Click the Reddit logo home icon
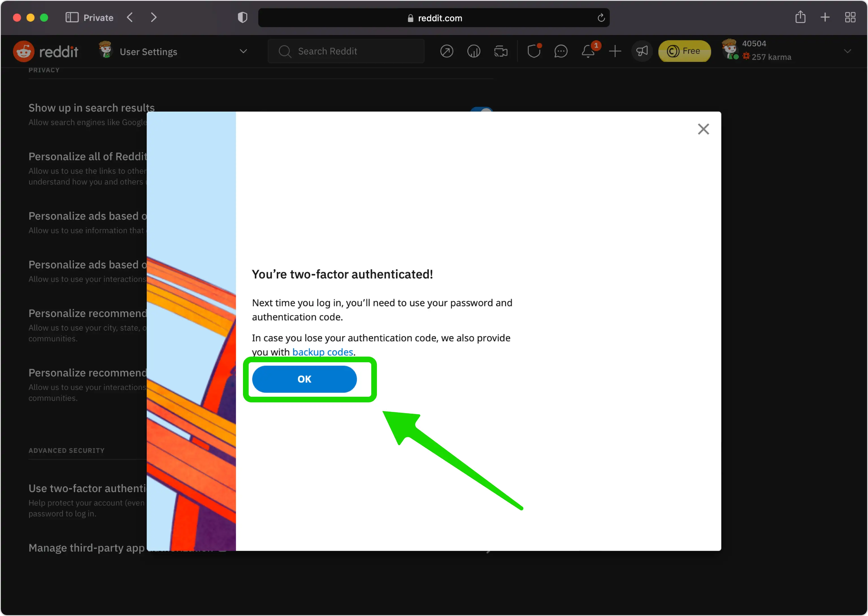This screenshot has width=868, height=616. [x=23, y=51]
